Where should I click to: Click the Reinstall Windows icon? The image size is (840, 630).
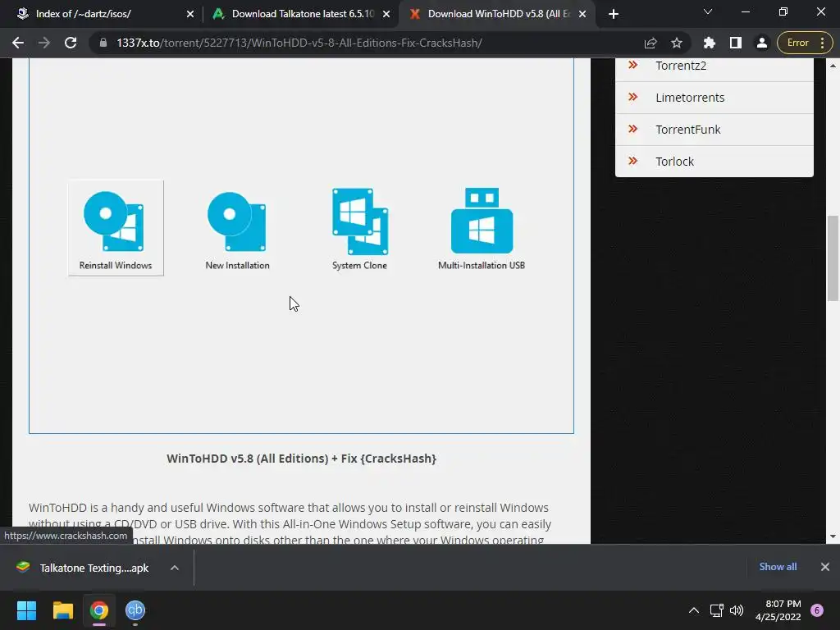[113, 221]
